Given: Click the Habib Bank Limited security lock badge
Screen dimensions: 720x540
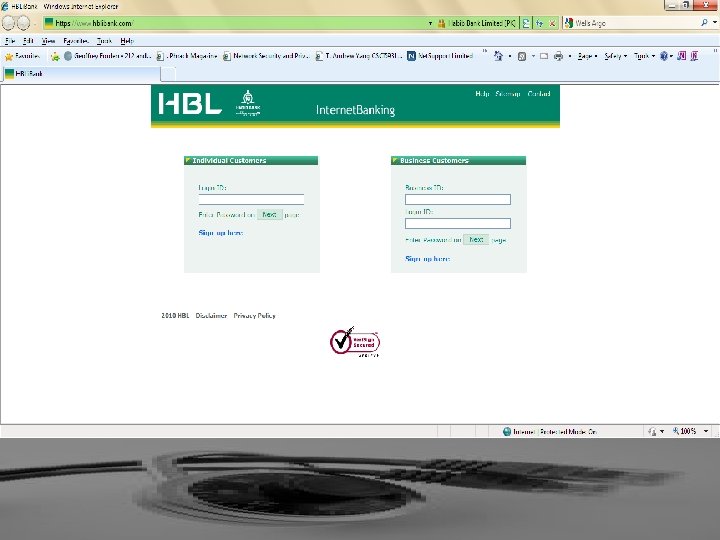Looking at the screenshot, I should click(x=477, y=23).
